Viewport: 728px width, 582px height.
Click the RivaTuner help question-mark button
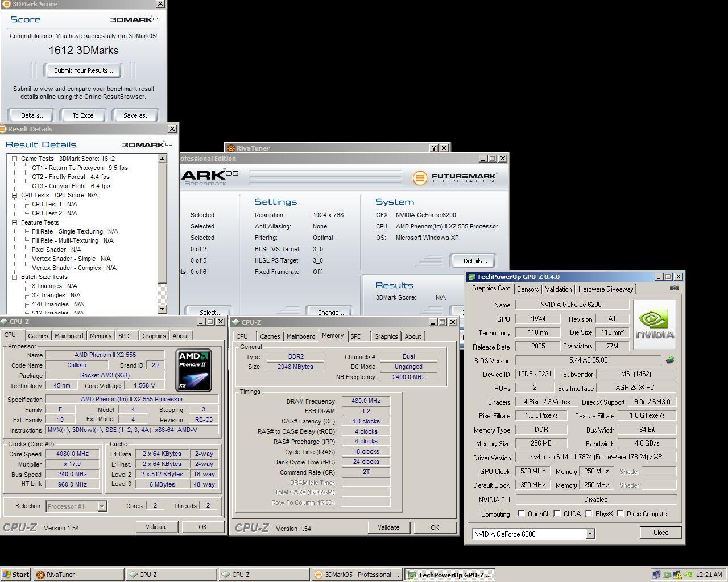[435, 148]
